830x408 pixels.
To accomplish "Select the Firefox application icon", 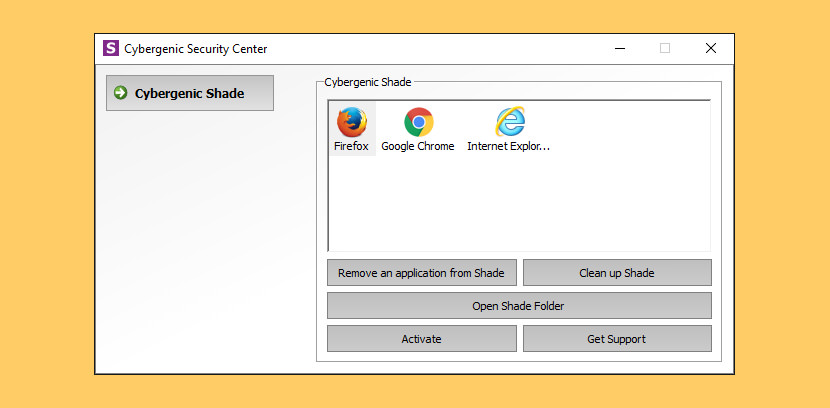I will [351, 122].
